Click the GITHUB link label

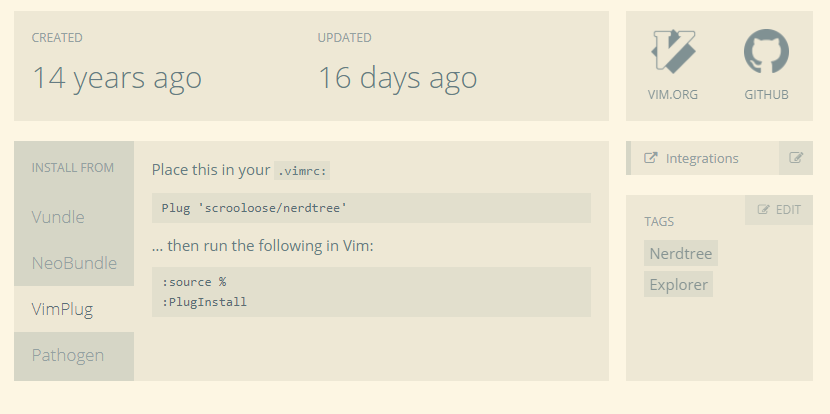pos(766,95)
